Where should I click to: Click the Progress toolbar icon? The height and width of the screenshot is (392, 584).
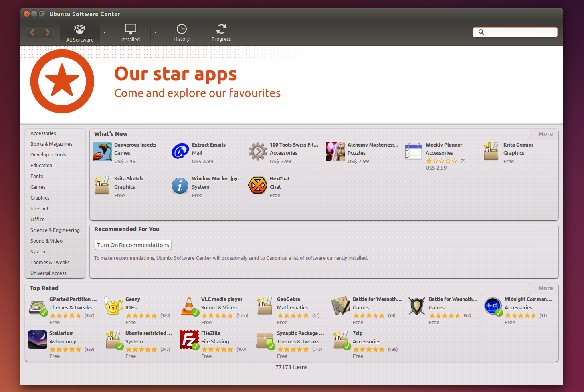221,32
